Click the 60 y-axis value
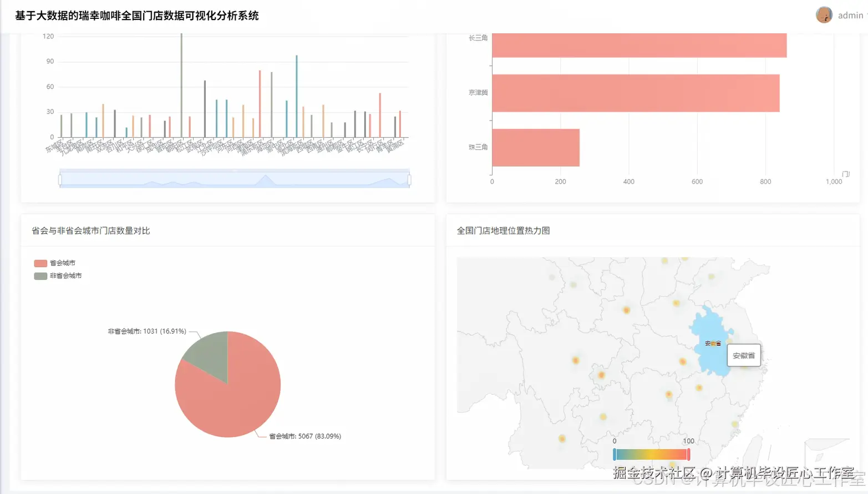Viewport: 868px width, 494px height. coord(50,87)
